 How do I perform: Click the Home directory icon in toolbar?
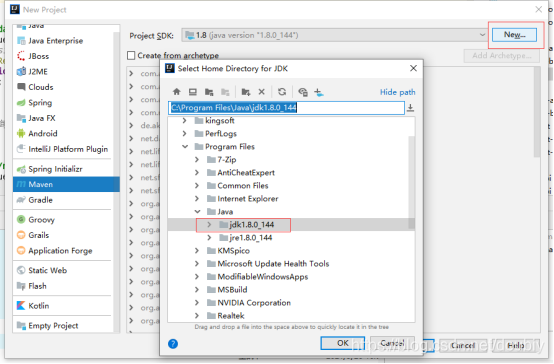tap(177, 92)
